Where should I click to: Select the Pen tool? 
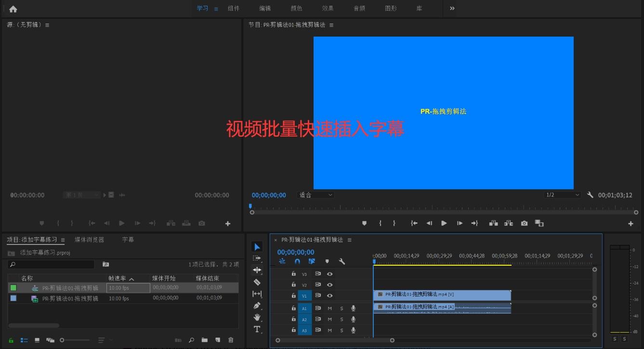[257, 306]
